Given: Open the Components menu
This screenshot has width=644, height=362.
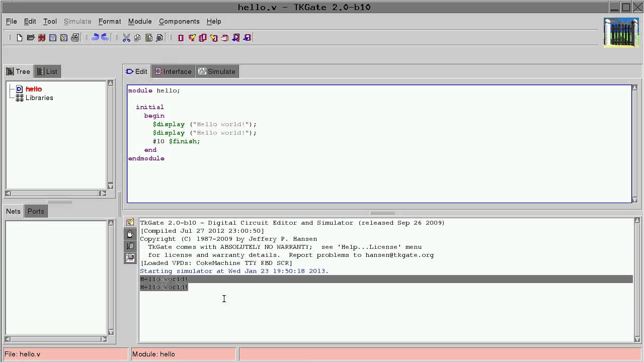Looking at the screenshot, I should click(x=179, y=21).
